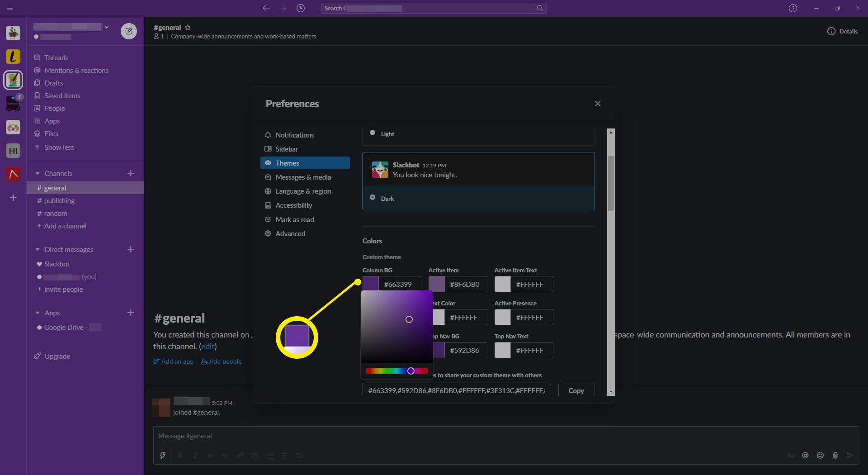Open the workspace name dropdown
Screen dimensions: 868x475
pyautogui.click(x=107, y=27)
